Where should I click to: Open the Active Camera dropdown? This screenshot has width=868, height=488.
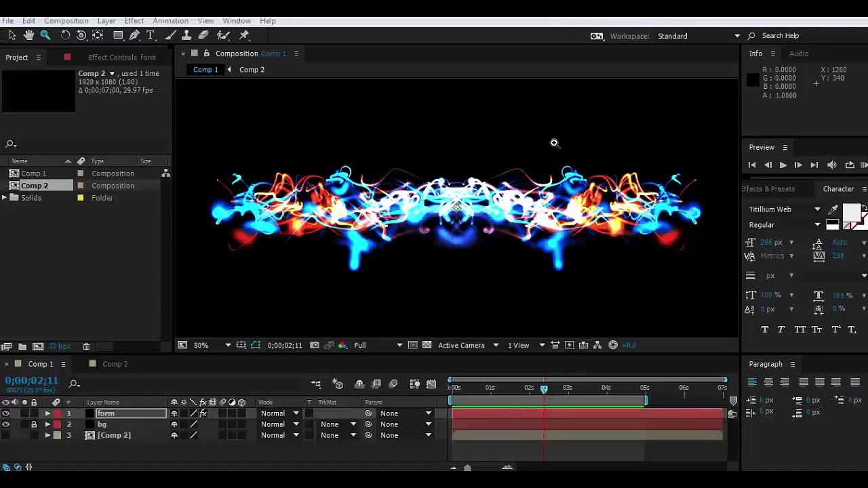pyautogui.click(x=468, y=345)
